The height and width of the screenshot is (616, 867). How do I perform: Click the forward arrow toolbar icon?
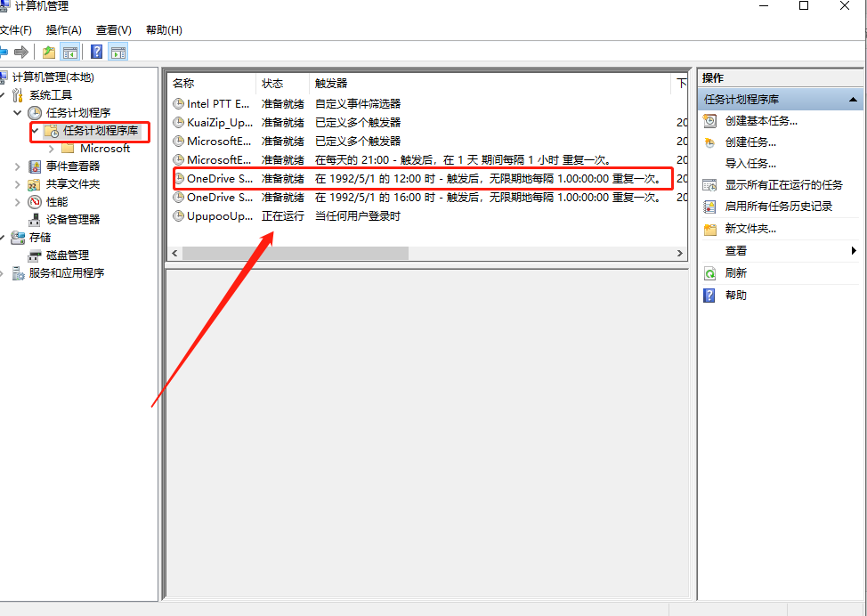coord(21,52)
